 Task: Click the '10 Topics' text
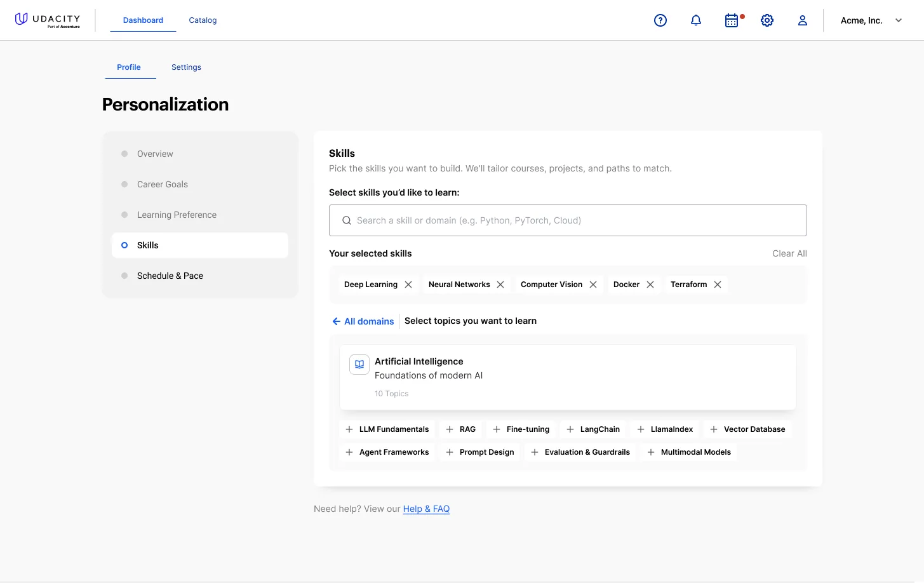pyautogui.click(x=392, y=394)
